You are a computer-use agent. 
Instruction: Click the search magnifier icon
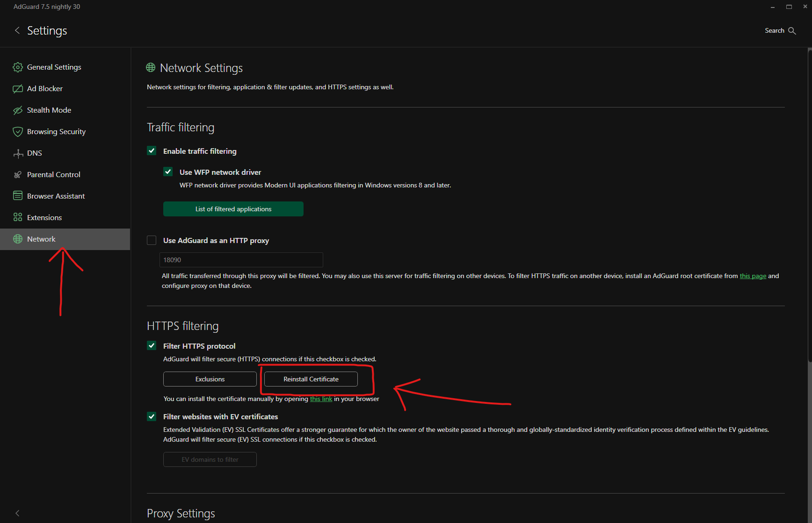[792, 30]
